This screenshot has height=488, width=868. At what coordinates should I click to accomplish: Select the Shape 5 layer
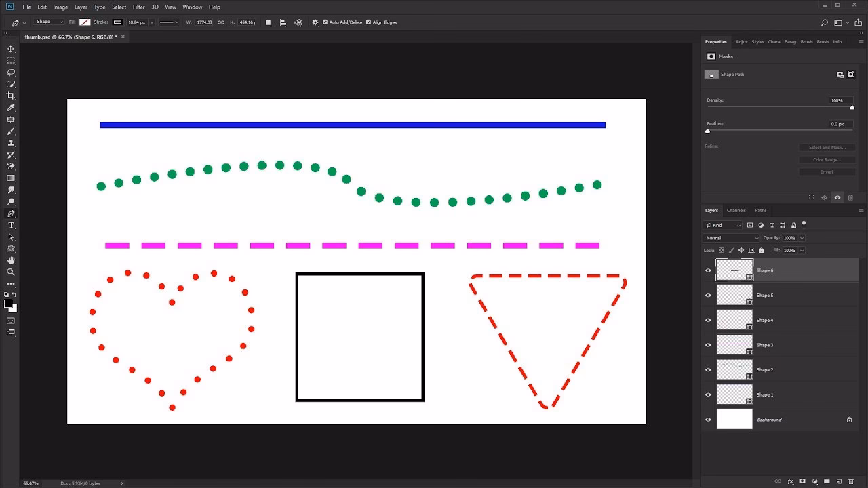[765, 295]
